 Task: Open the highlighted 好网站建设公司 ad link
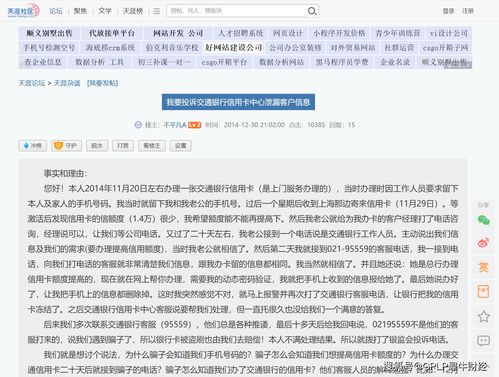[x=234, y=47]
